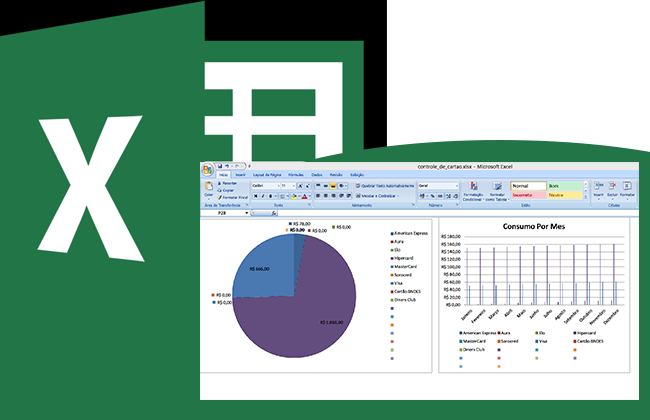Open the font size 11 dropdown
650x420 pixels.
pyautogui.click(x=293, y=186)
